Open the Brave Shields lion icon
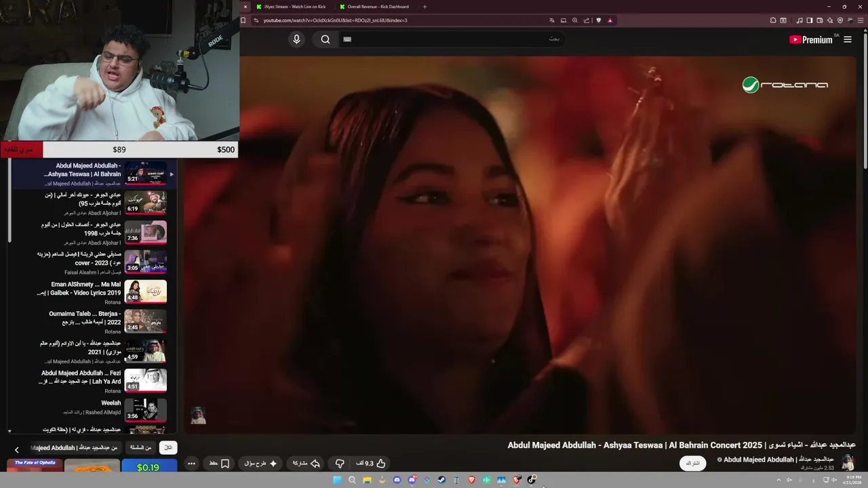 coord(598,20)
